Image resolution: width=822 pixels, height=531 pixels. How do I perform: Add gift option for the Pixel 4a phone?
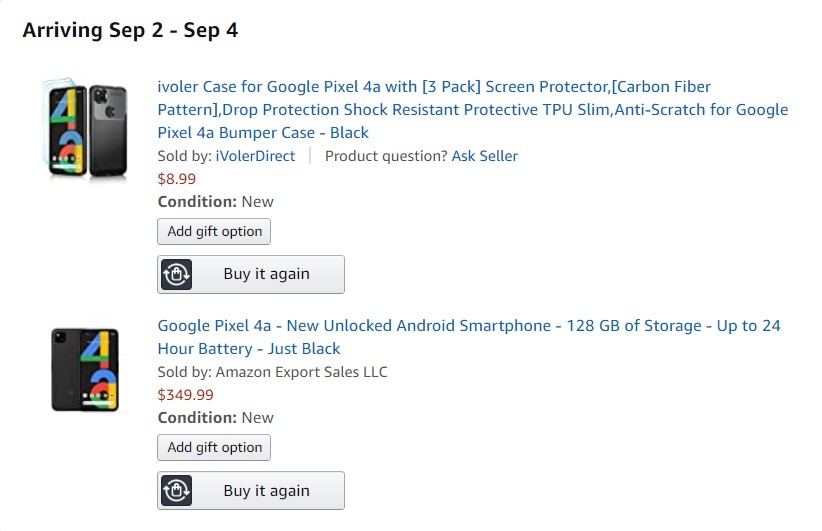214,447
